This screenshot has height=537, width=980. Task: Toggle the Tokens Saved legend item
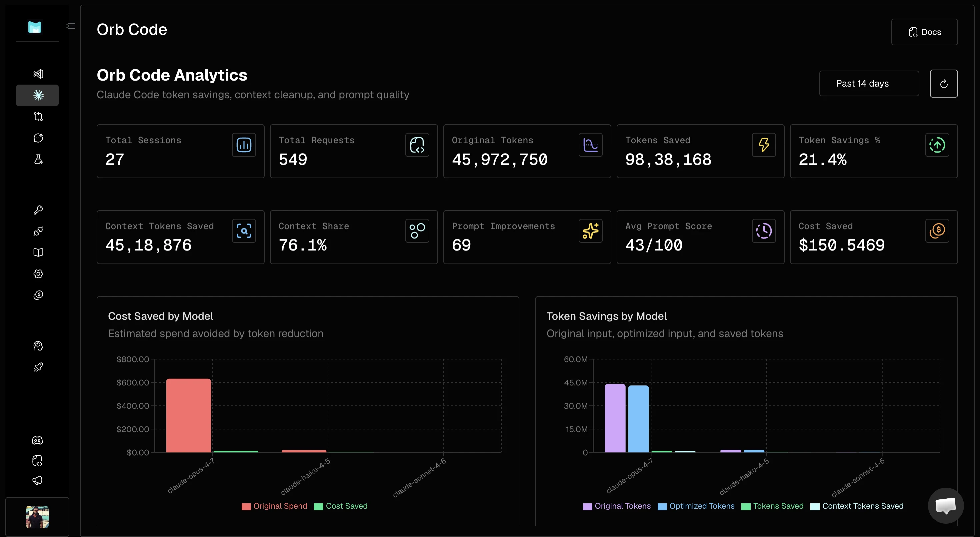click(x=773, y=506)
